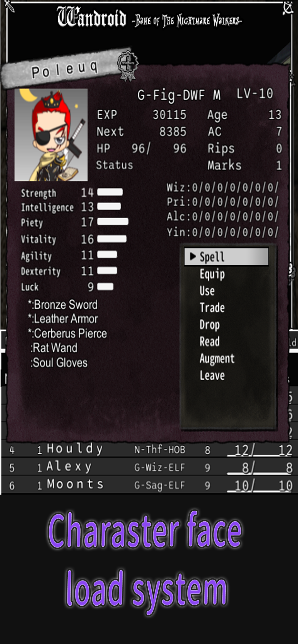The height and width of the screenshot is (644, 298).
Task: Choose the Trade menu option
Action: point(212,308)
